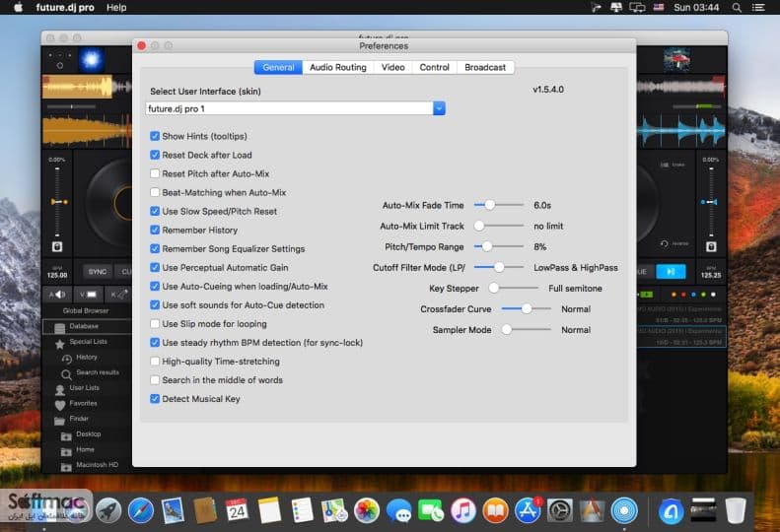Uncheck Detect Musical Key
The width and height of the screenshot is (780, 532).
tap(155, 399)
